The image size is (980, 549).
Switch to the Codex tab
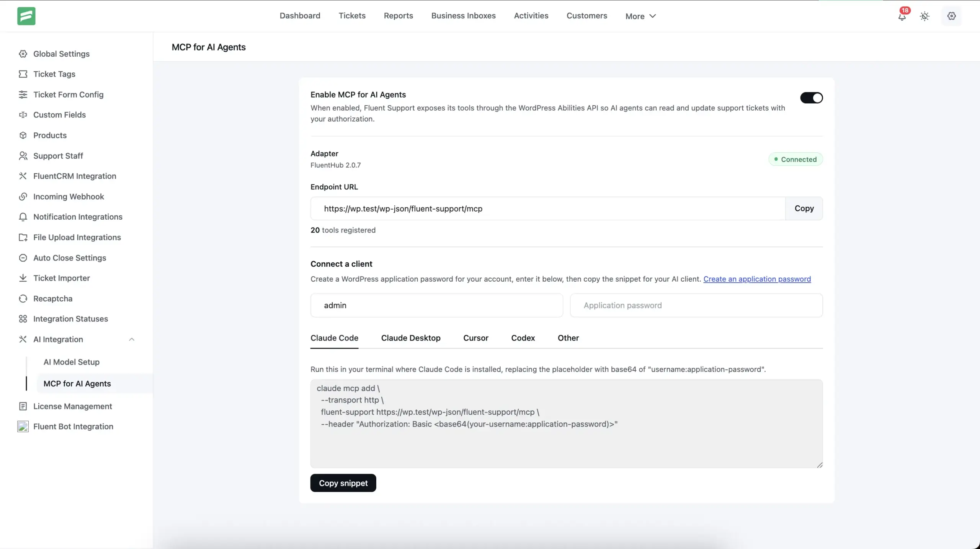pyautogui.click(x=523, y=338)
